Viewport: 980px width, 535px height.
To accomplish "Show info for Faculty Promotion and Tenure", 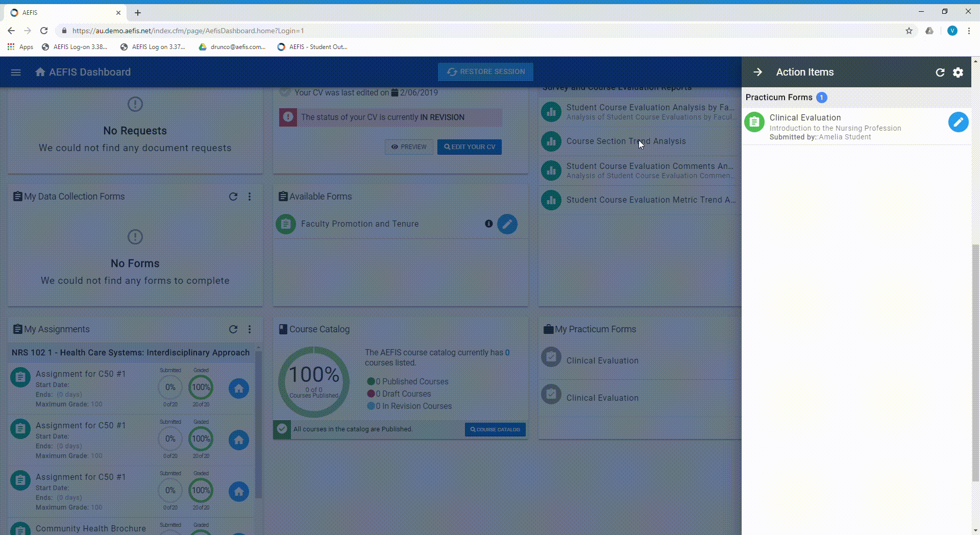I will pos(488,224).
